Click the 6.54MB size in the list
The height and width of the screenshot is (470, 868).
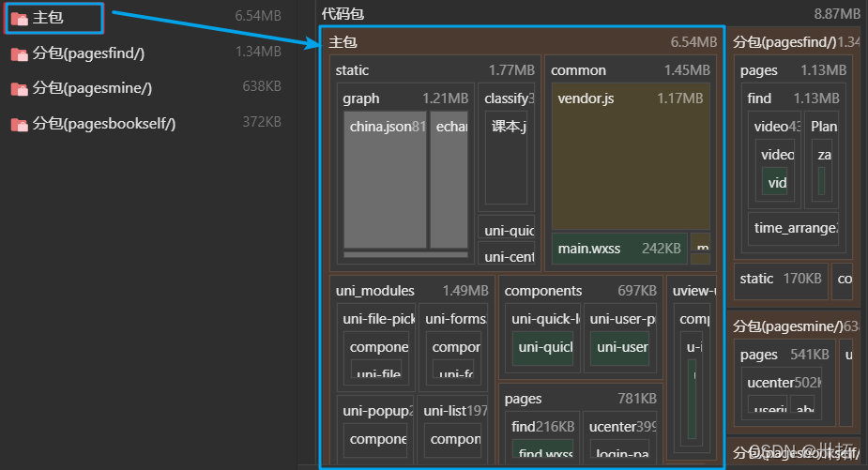258,16
